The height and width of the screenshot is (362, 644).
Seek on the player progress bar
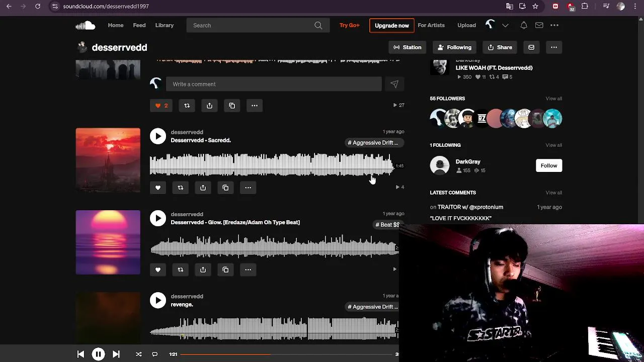[287, 354]
